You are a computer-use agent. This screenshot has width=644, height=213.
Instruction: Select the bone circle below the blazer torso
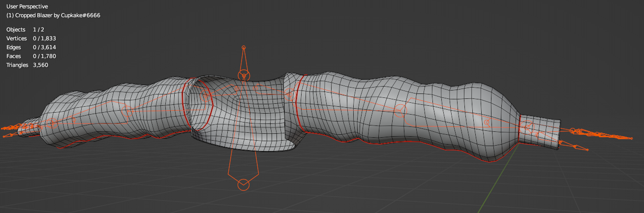244,184
